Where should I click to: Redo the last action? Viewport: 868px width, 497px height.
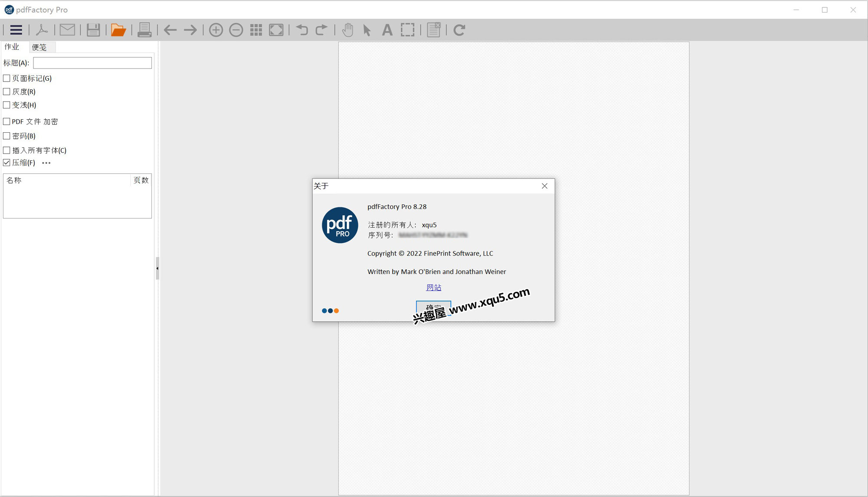[322, 30]
